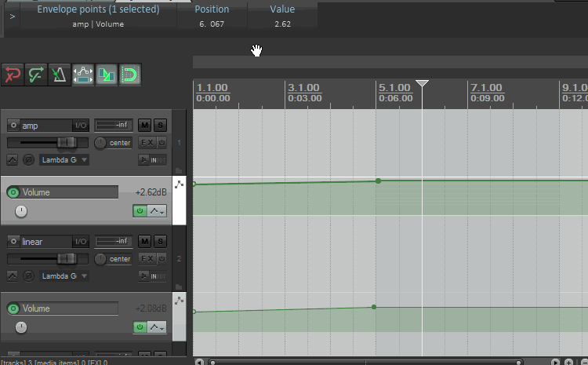The width and height of the screenshot is (588, 365).
Task: Click amp envelope lane icon
Action: (180, 184)
